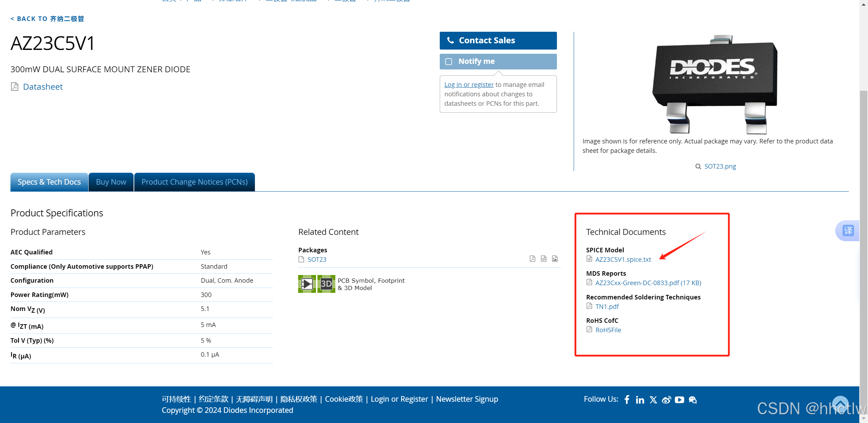This screenshot has width=868, height=423.
Task: Click Login or Register in footer
Action: 399,399
